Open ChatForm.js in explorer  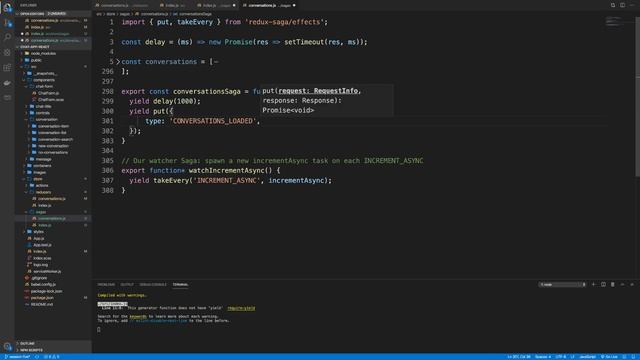click(x=48, y=93)
